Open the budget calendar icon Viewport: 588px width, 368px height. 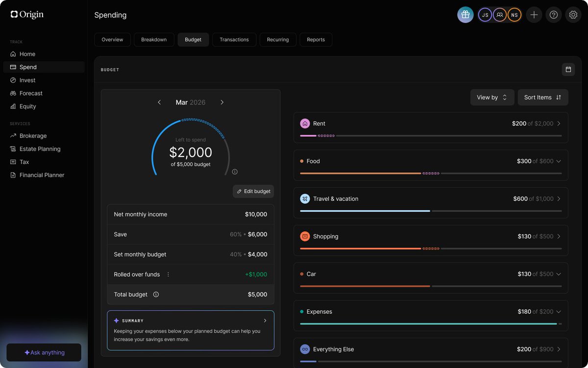568,70
